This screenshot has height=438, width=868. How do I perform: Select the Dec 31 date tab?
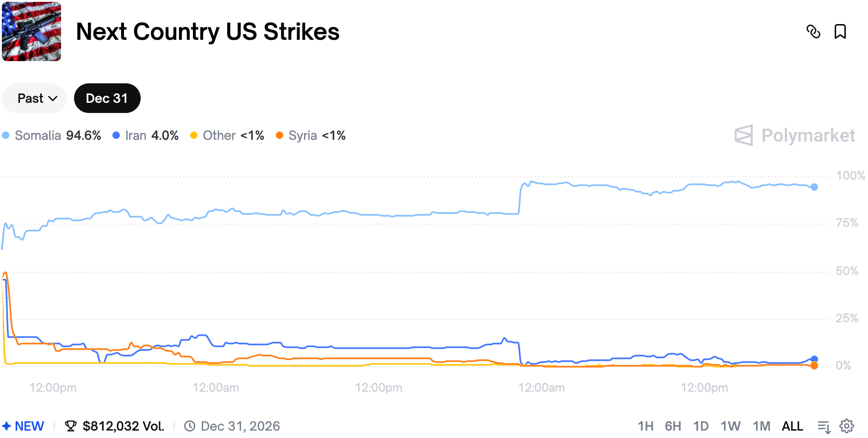(107, 98)
